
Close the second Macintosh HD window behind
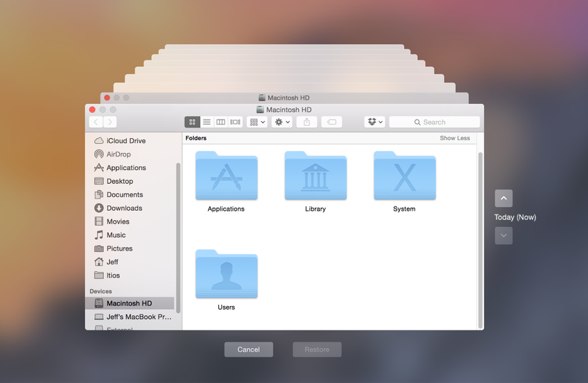tap(107, 98)
